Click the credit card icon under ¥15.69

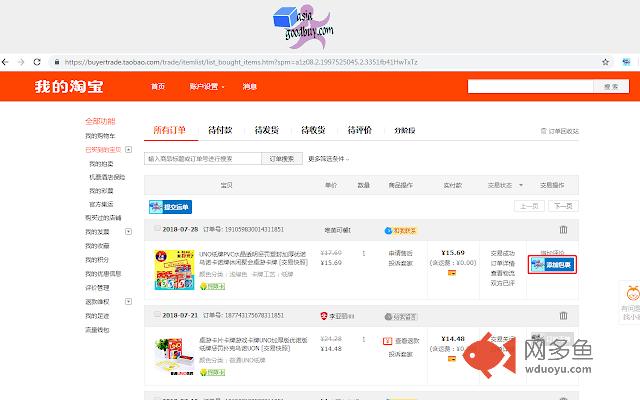452,273
